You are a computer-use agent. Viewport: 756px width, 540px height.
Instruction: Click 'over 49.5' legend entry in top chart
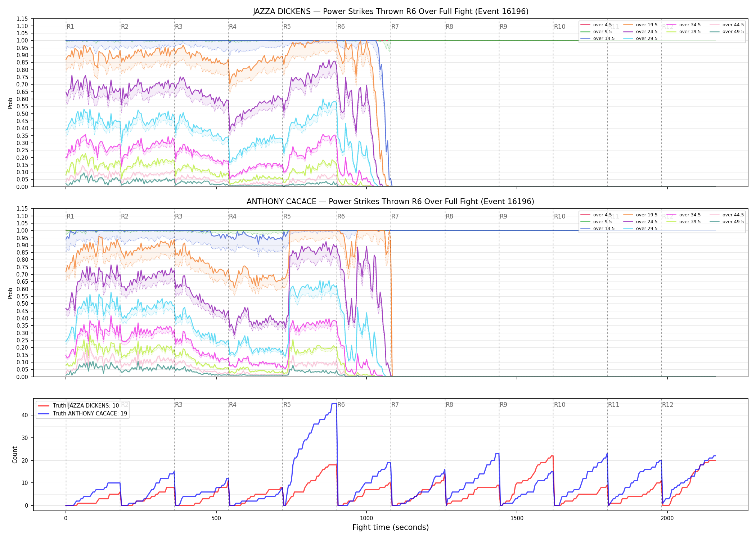point(727,32)
